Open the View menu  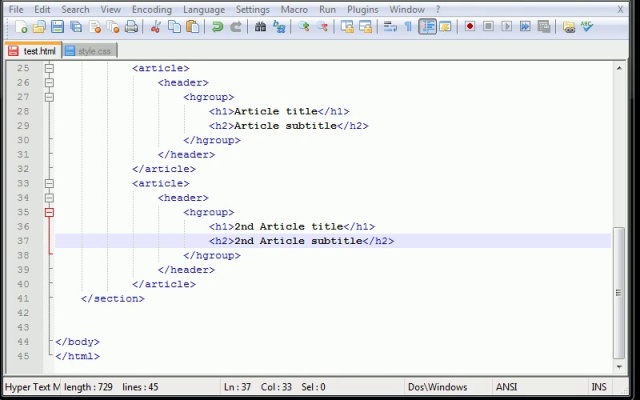[x=111, y=9]
